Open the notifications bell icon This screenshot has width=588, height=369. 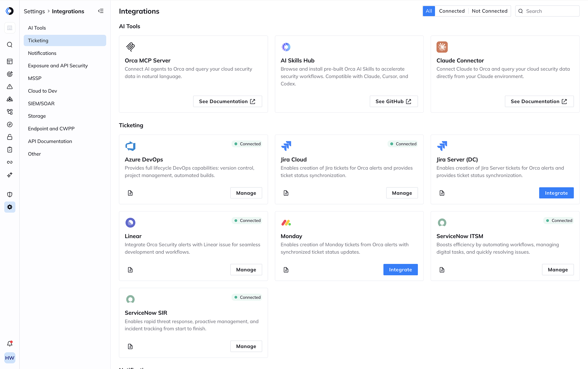tap(10, 344)
